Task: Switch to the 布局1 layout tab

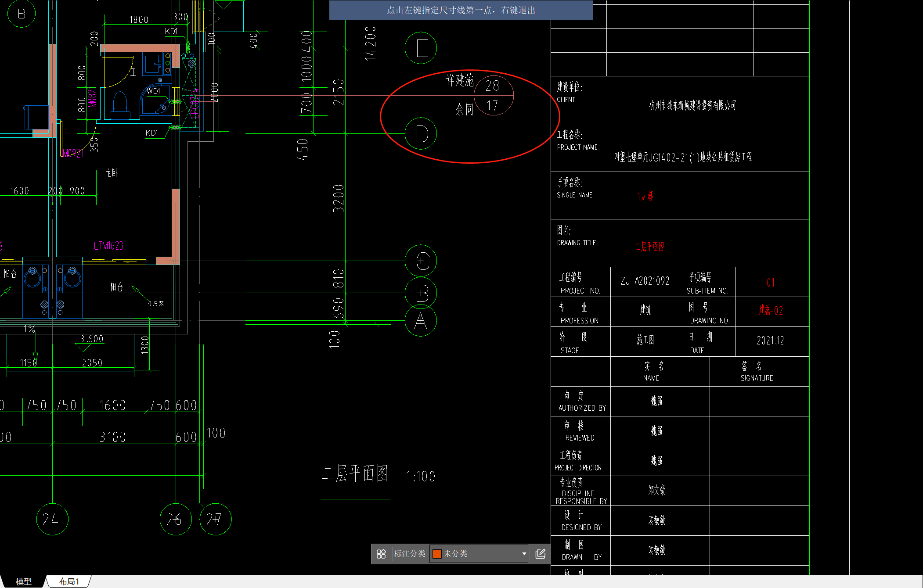Action: (x=69, y=581)
